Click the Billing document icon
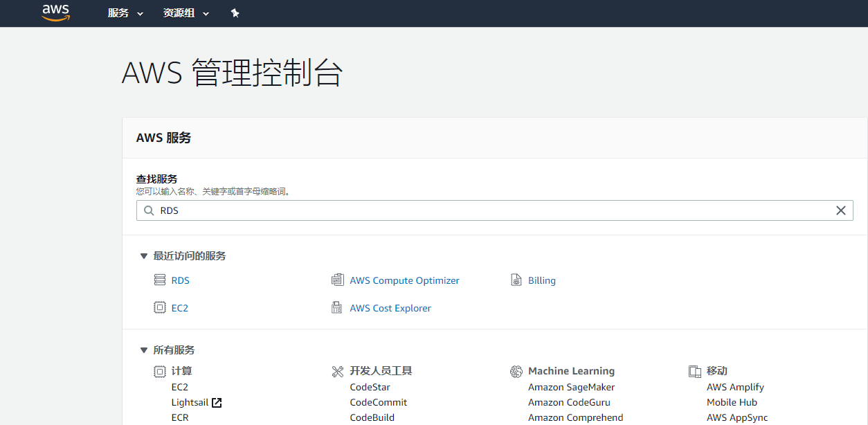Image resolution: width=868 pixels, height=425 pixels. (x=516, y=280)
